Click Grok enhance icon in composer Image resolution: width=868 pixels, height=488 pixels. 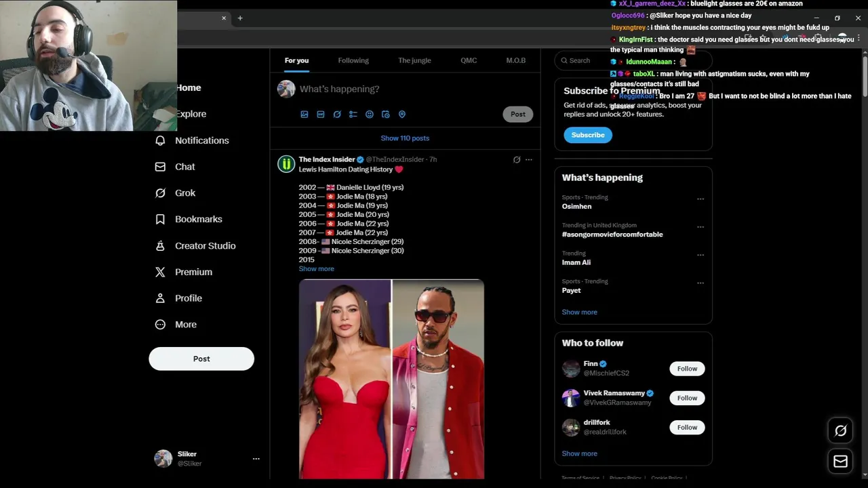337,115
